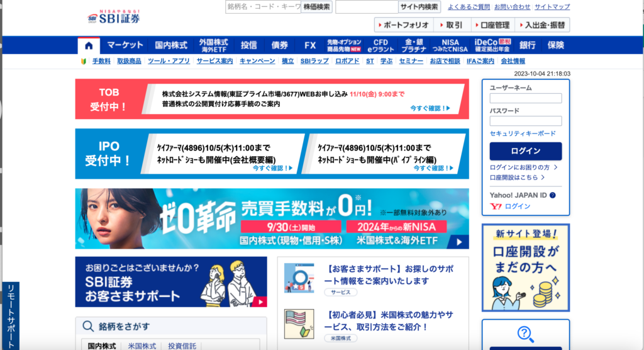The image size is (644, 350).
Task: Open the 先物・オプション menu tab
Action: click(344, 45)
